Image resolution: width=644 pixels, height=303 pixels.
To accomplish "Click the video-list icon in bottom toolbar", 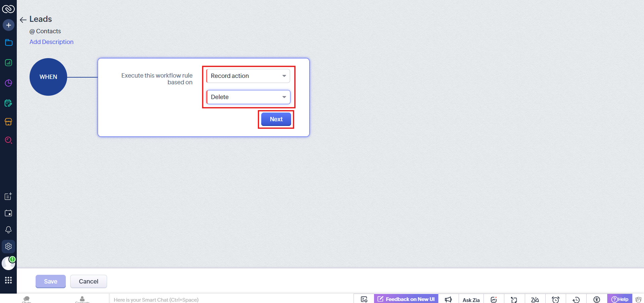I will tap(364, 299).
